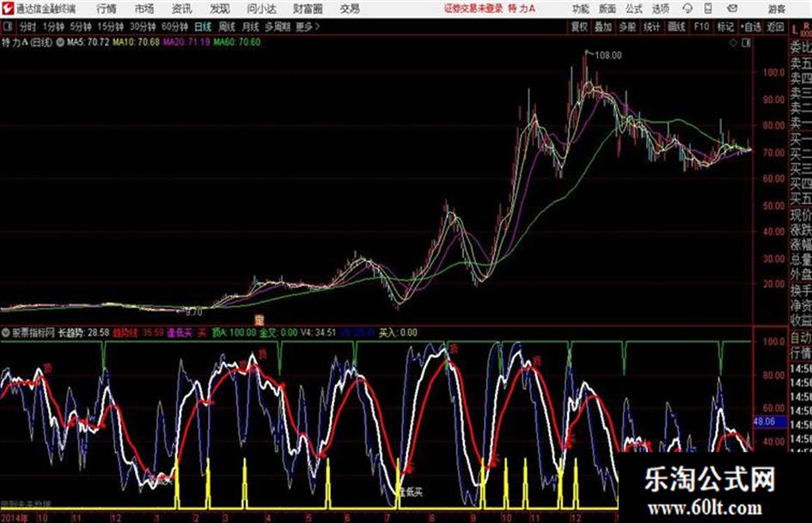Click the 108.00 high price marker
Viewport: 812px width, 523px height.
click(608, 56)
